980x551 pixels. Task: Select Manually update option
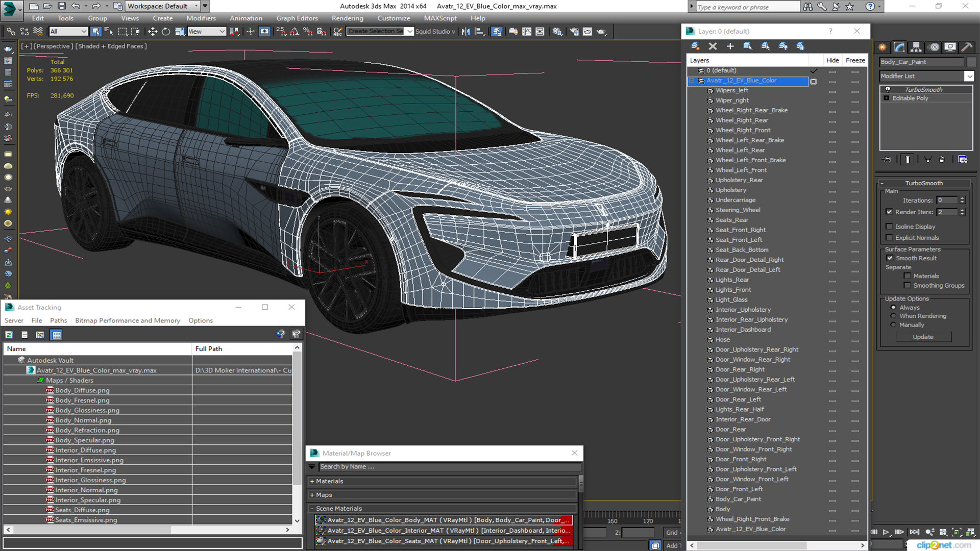click(893, 325)
